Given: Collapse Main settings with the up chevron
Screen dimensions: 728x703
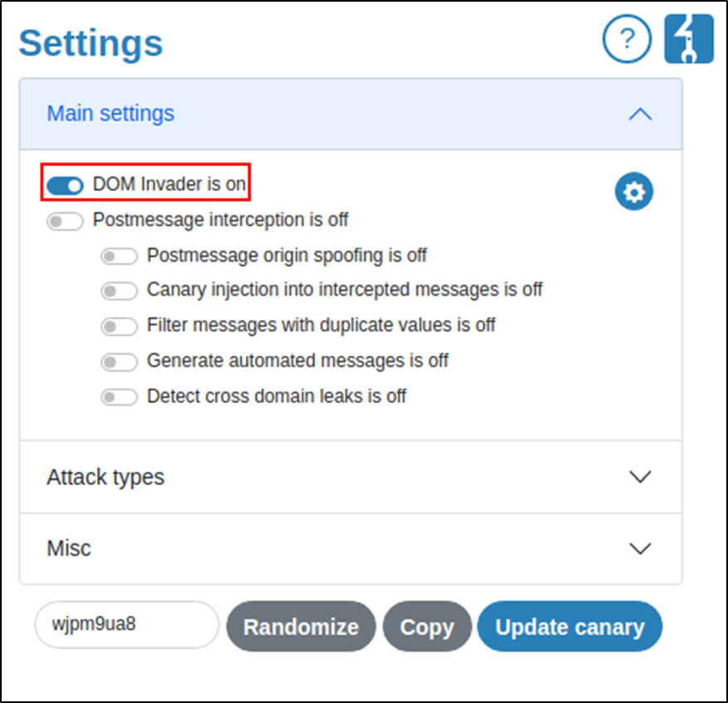Looking at the screenshot, I should point(640,115).
